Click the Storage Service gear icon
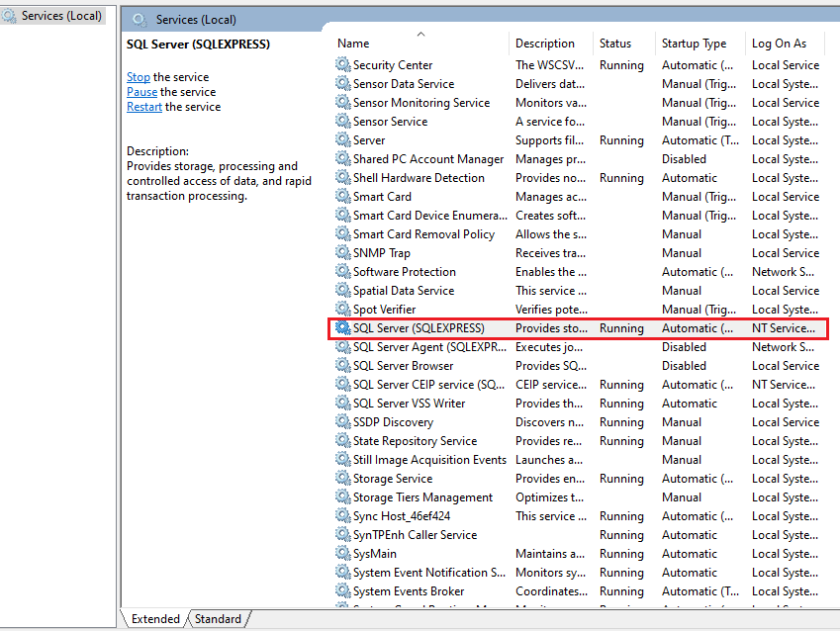840x631 pixels. coord(341,478)
